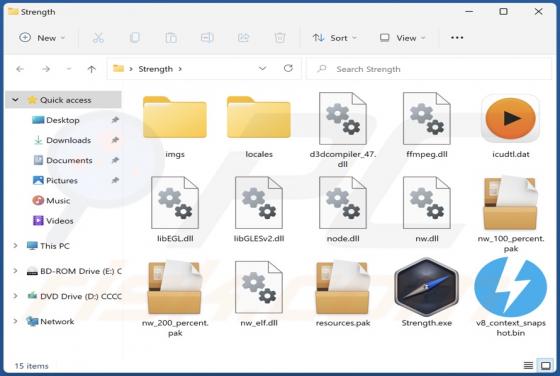Open recent locations dropdown arrow
Screen dimensions: 560x376
pyautogui.click(x=69, y=69)
